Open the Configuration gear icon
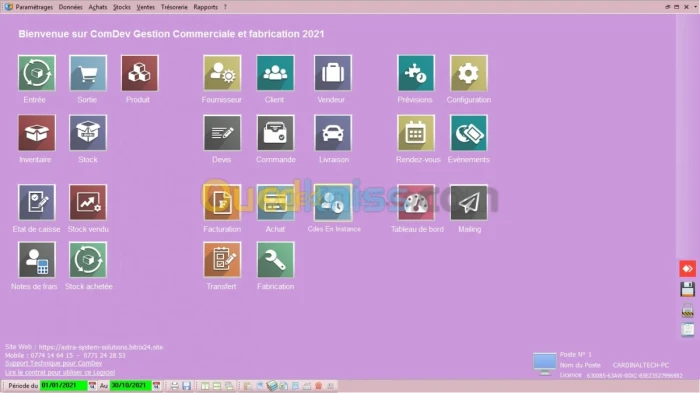700x393 pixels. pos(469,73)
